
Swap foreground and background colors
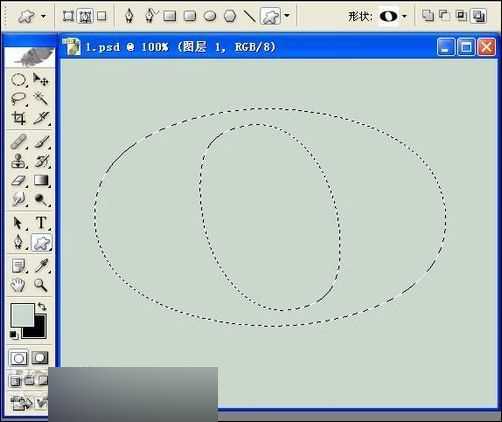(x=42, y=306)
